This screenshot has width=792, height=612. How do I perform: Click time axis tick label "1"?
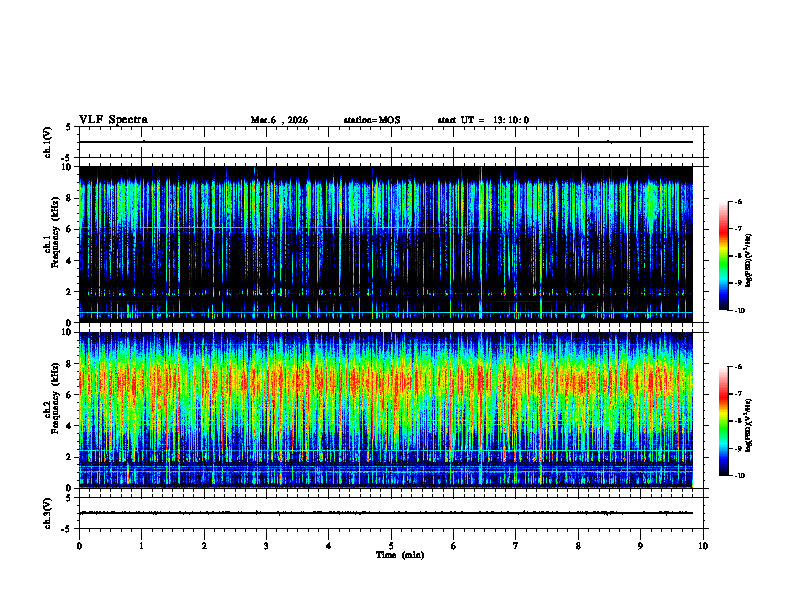[141, 546]
